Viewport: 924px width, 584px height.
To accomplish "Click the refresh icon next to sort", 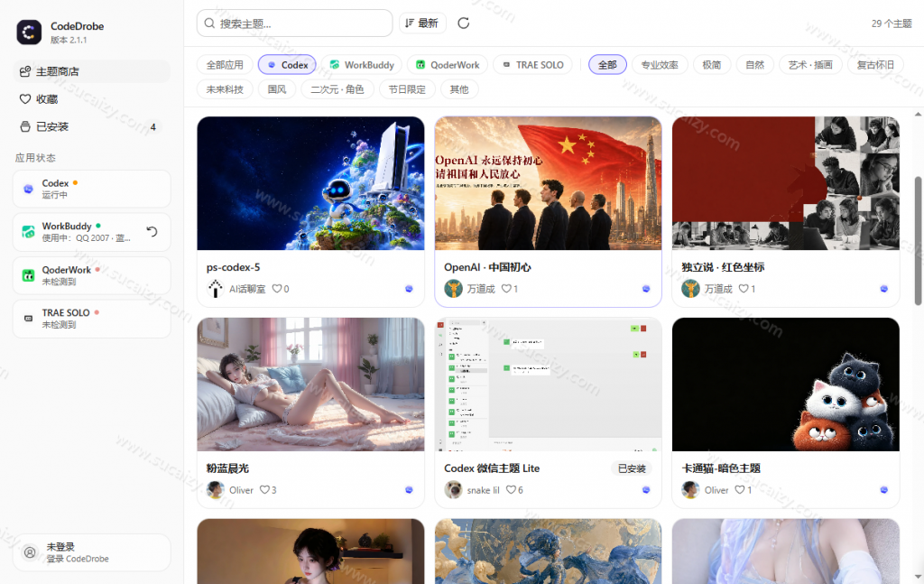I will [x=464, y=23].
